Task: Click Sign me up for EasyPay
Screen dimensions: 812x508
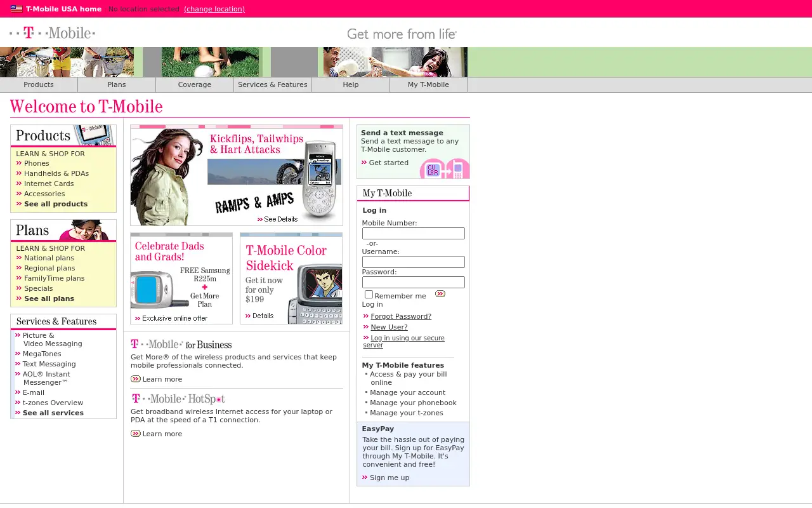Action: (x=390, y=478)
